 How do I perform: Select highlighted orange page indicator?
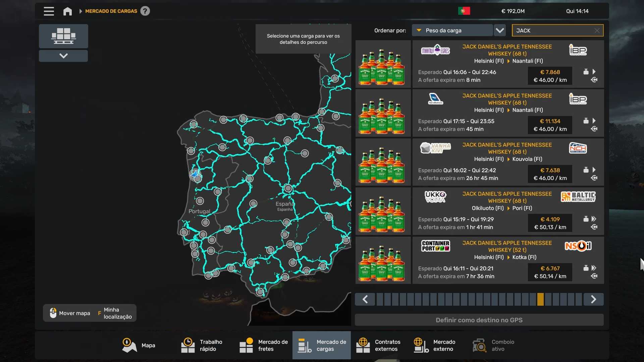[x=540, y=299]
